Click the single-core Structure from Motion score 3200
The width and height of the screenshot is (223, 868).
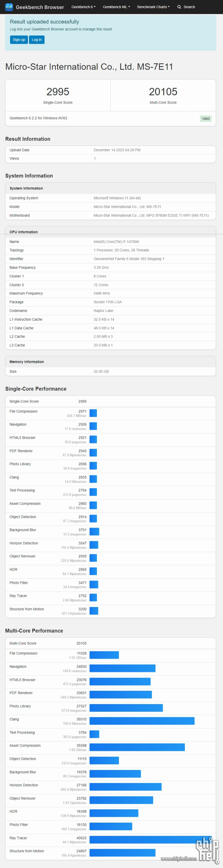[x=82, y=609]
